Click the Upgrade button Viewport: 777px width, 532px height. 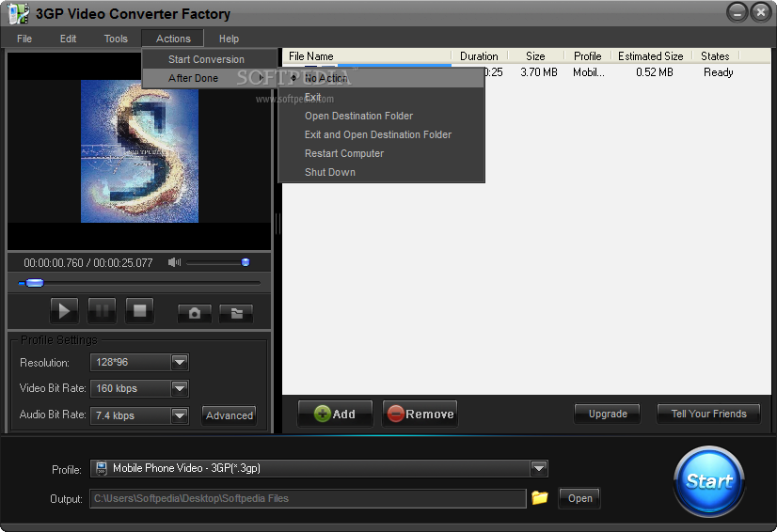click(608, 414)
